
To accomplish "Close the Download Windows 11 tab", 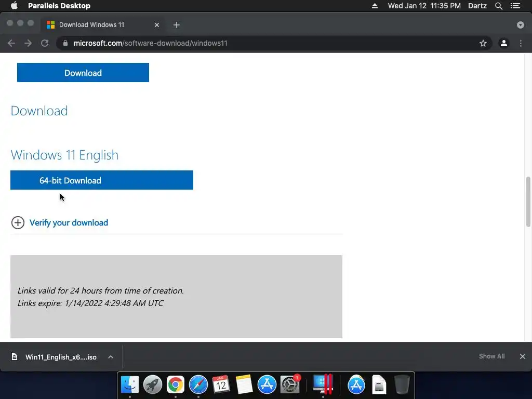I will coord(157,25).
